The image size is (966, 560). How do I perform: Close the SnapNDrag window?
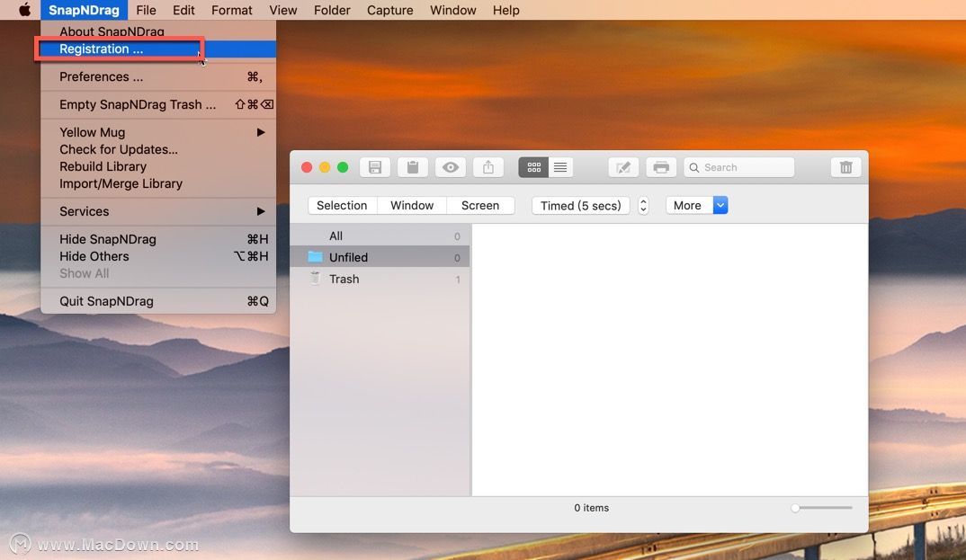click(x=306, y=167)
